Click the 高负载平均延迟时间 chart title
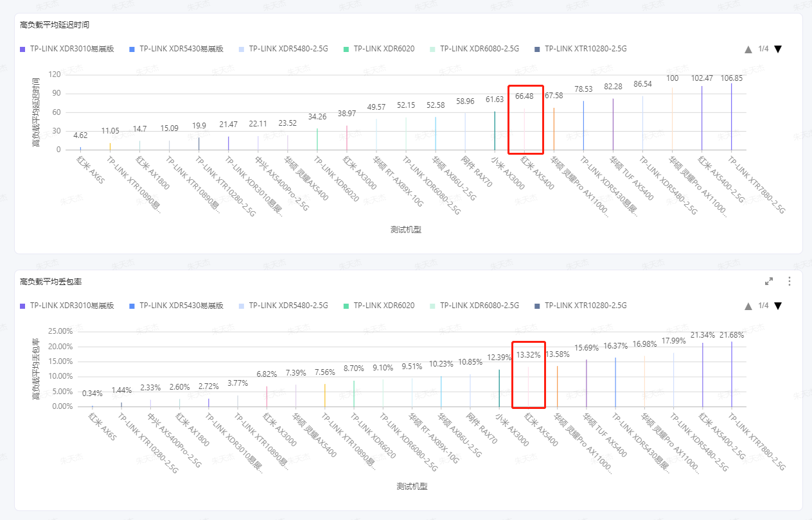The image size is (812, 520). (55, 25)
